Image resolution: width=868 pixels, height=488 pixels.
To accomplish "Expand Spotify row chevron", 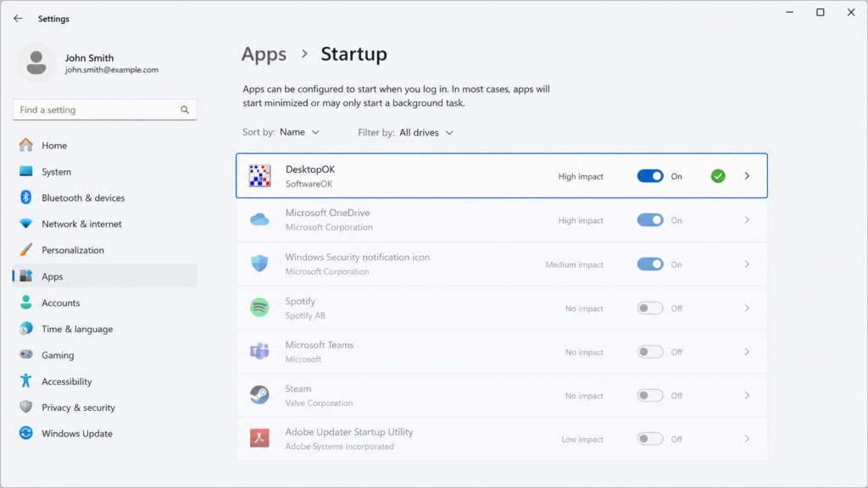I will pyautogui.click(x=747, y=308).
